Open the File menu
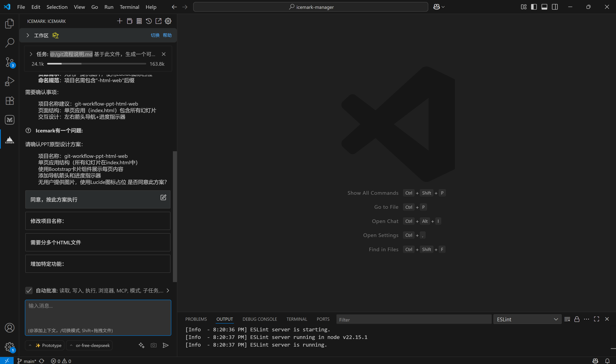The height and width of the screenshot is (364, 616). click(x=21, y=7)
